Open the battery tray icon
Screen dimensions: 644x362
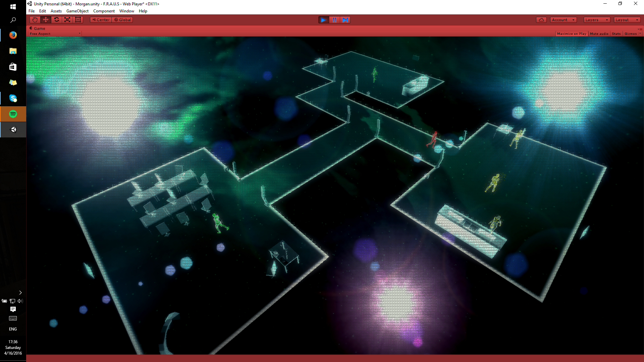[4, 301]
